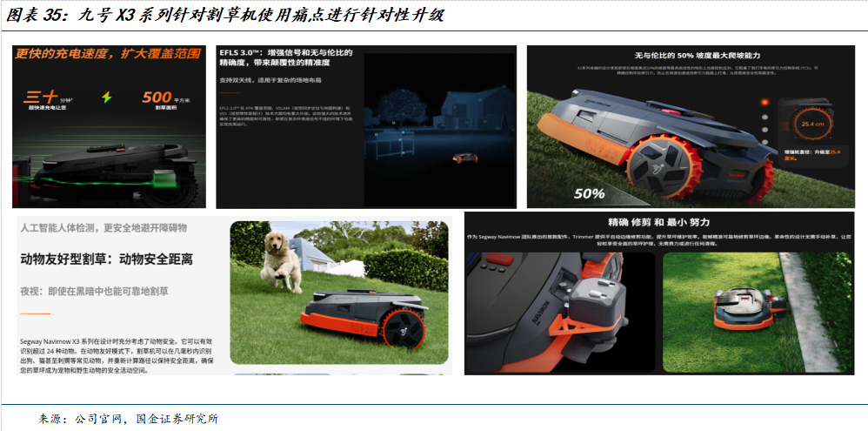Click the green lightning bolt charging icon
The height and width of the screenshot is (431, 868).
tap(106, 98)
